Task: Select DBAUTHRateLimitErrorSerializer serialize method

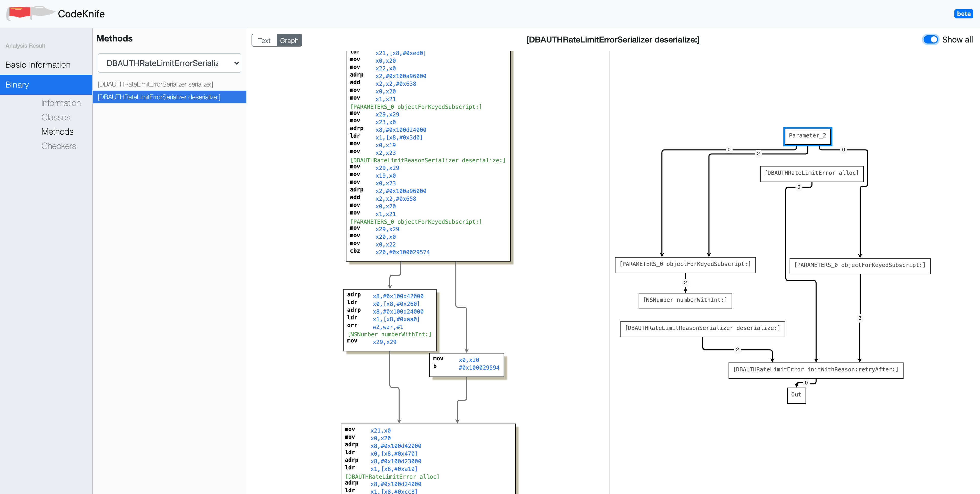Action: pyautogui.click(x=156, y=84)
